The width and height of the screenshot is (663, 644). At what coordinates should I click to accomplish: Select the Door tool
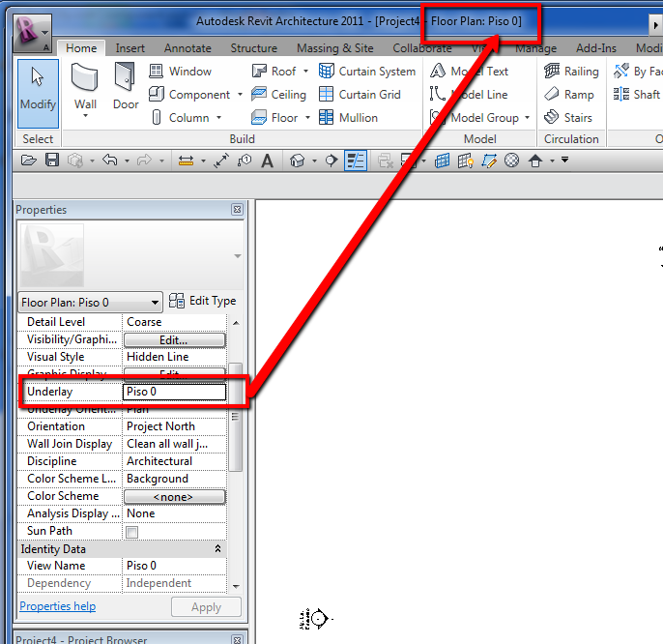[126, 86]
